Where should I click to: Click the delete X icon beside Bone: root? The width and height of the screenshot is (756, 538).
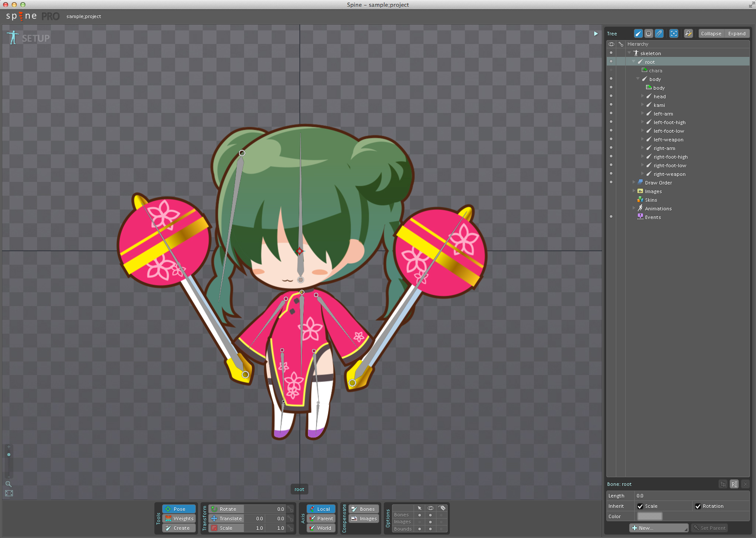[x=745, y=484]
